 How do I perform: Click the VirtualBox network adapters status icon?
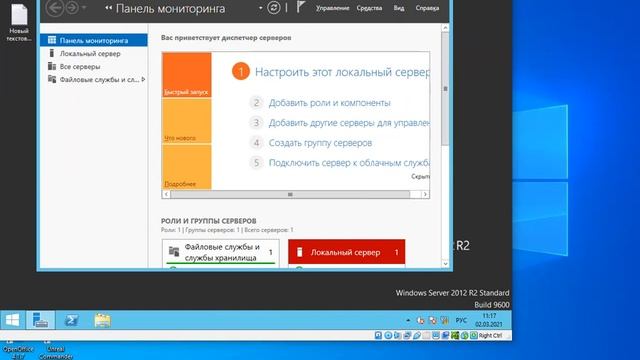407,336
